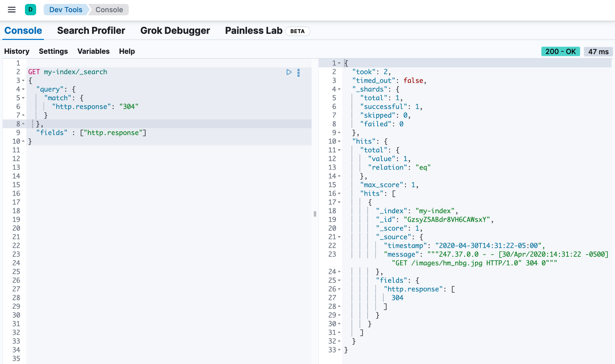Viewport: 615px width, 364px height.
Task: Open the console Help panel
Action: pos(127,51)
